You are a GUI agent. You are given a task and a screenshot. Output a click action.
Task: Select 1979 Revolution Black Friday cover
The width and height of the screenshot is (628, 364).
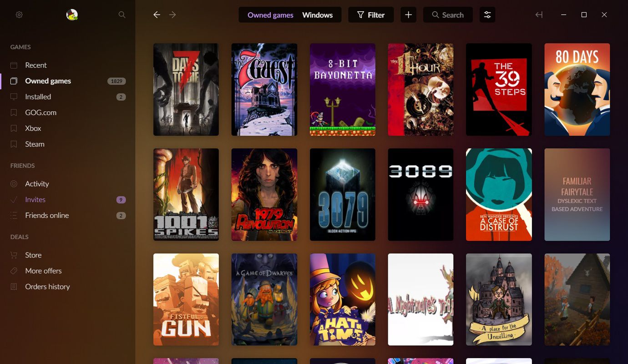[264, 195]
